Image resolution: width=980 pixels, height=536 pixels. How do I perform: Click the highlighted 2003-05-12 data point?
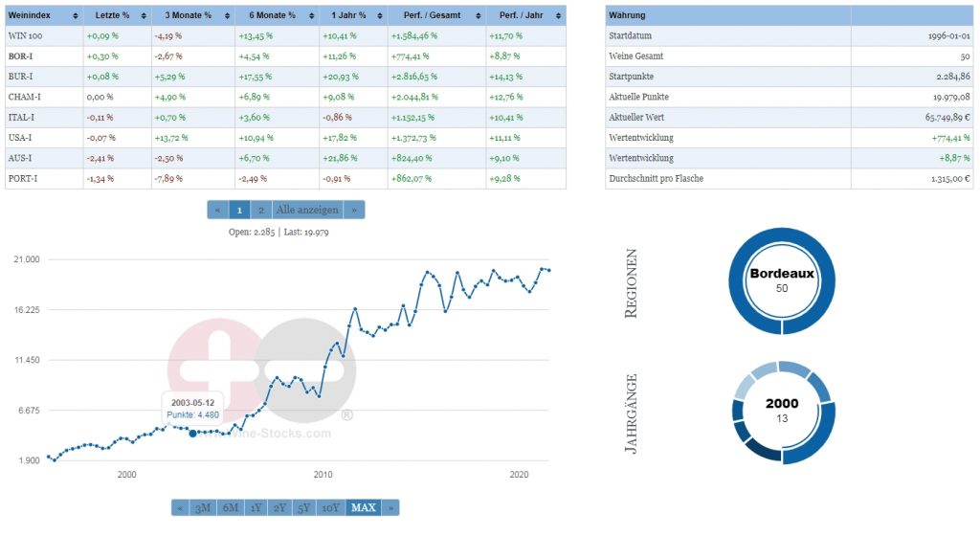[x=193, y=434]
